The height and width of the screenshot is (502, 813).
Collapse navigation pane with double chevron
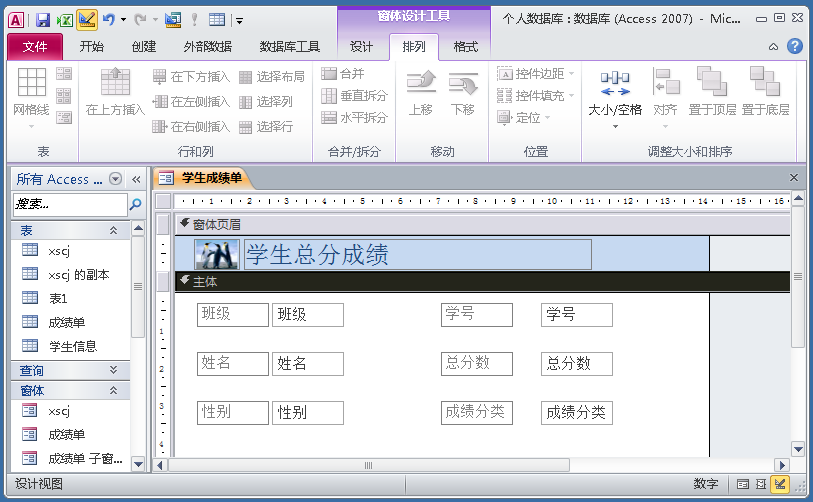pyautogui.click(x=136, y=179)
